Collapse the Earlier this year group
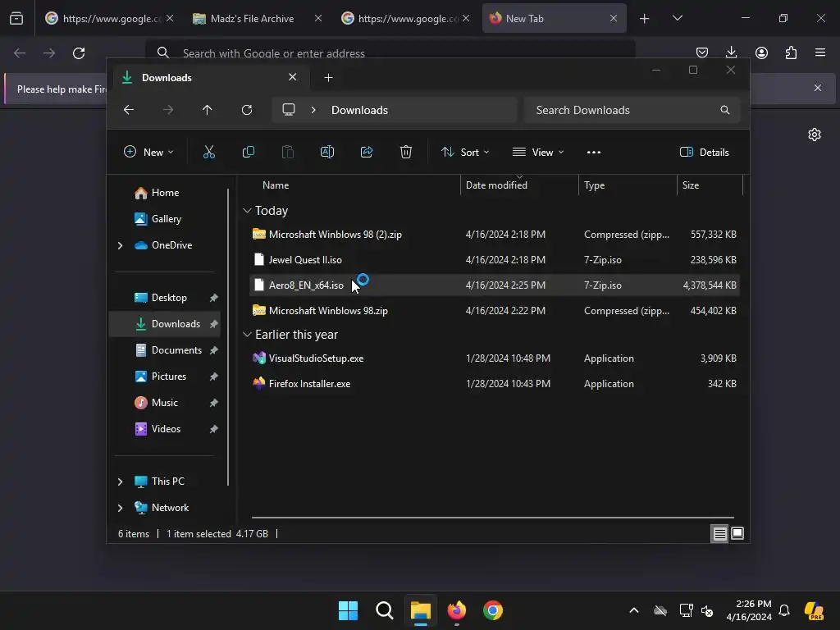The height and width of the screenshot is (630, 840). pos(247,335)
